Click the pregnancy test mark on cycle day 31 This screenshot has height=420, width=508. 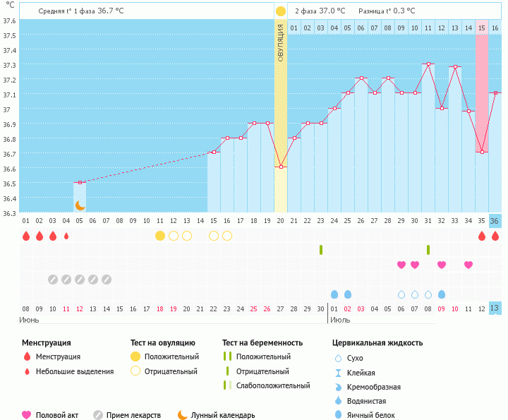[x=428, y=250]
